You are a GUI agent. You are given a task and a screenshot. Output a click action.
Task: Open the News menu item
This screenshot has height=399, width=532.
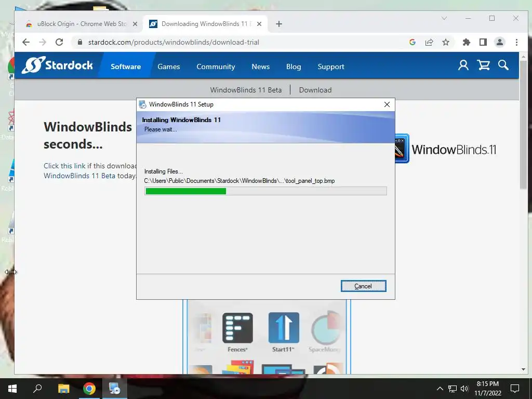coord(261,66)
